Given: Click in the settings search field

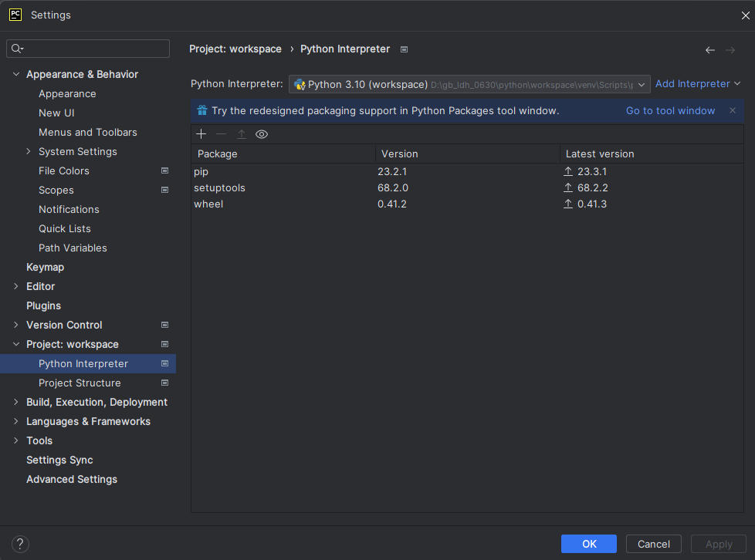Looking at the screenshot, I should tap(88, 49).
